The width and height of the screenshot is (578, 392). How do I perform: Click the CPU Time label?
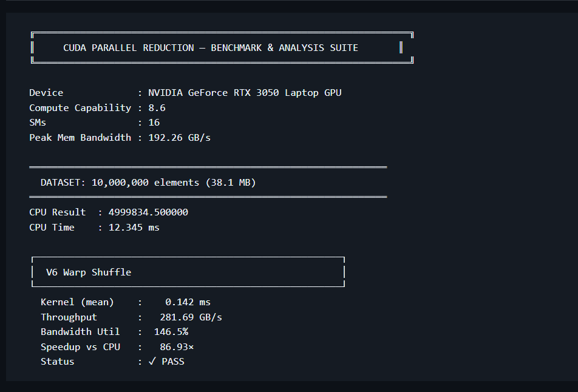pos(52,228)
